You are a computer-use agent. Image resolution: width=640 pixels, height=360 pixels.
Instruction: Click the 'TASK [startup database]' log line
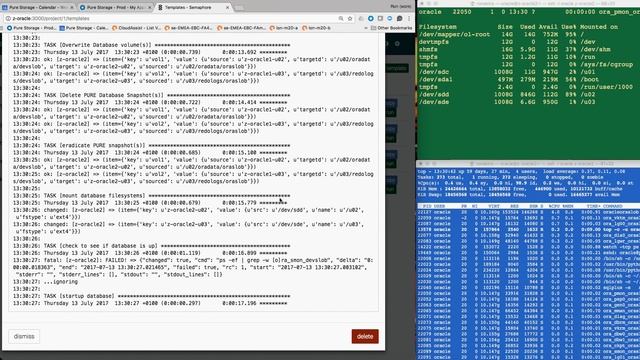coord(151,296)
